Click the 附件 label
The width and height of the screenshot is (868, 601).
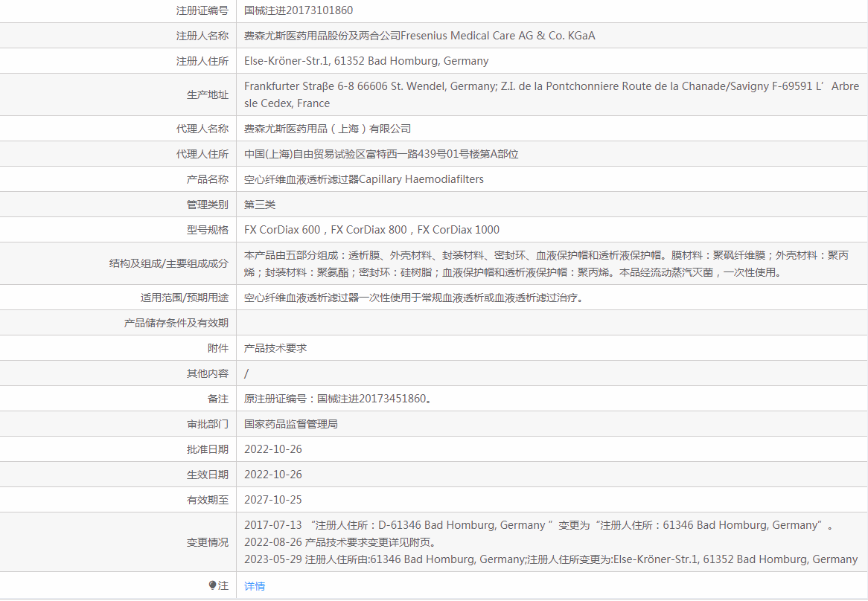point(218,348)
